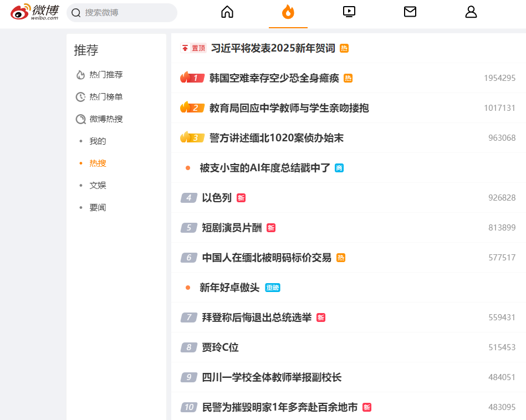Open the messages envelope icon

(x=410, y=12)
